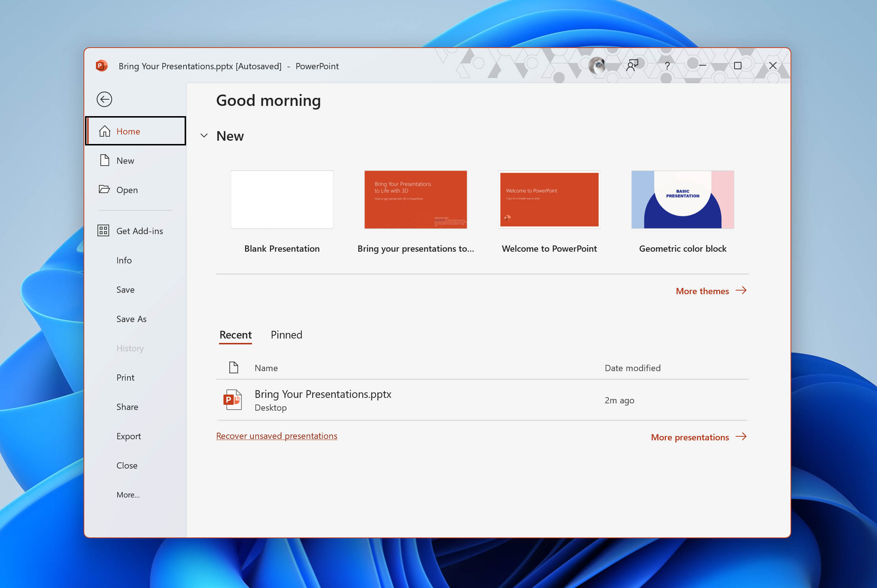Open More presentations

click(690, 437)
